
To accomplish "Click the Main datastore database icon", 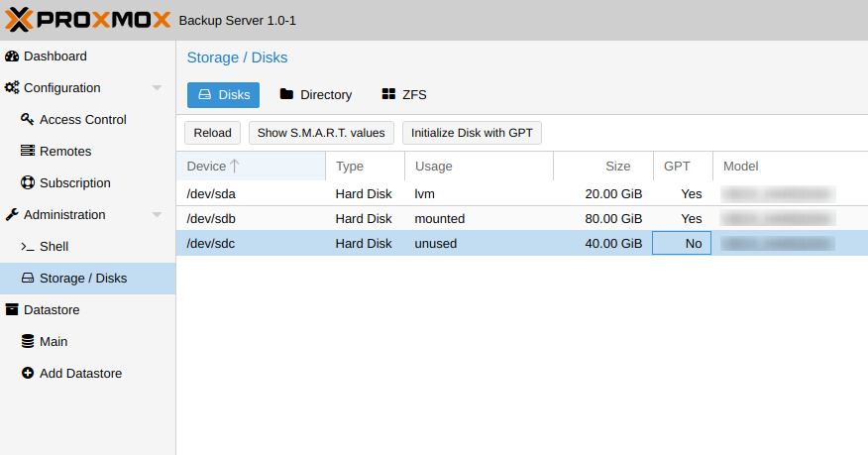I will [x=28, y=342].
